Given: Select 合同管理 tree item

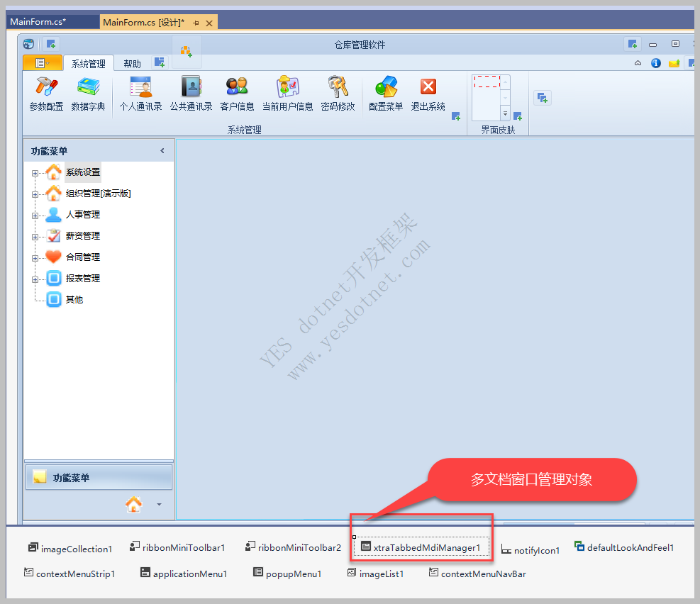Looking at the screenshot, I should pyautogui.click(x=83, y=257).
